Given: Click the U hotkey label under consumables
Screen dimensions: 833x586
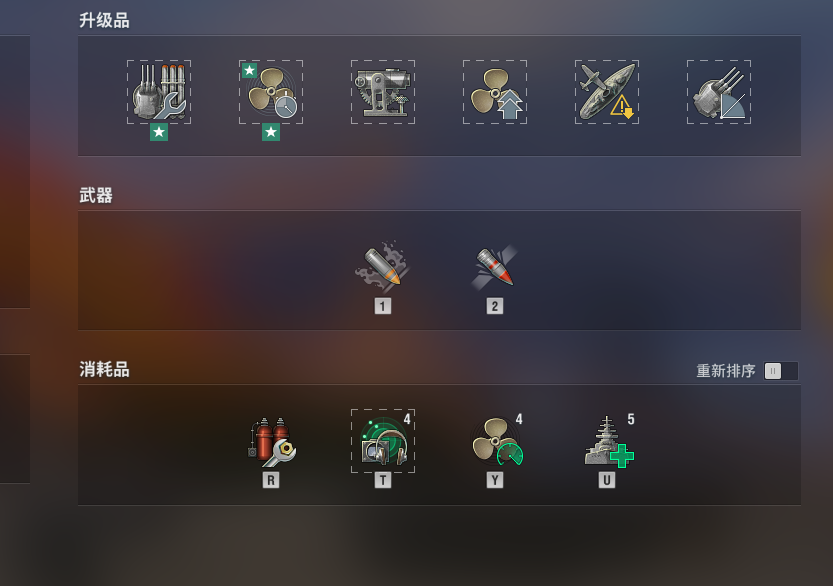Looking at the screenshot, I should pyautogui.click(x=607, y=480).
